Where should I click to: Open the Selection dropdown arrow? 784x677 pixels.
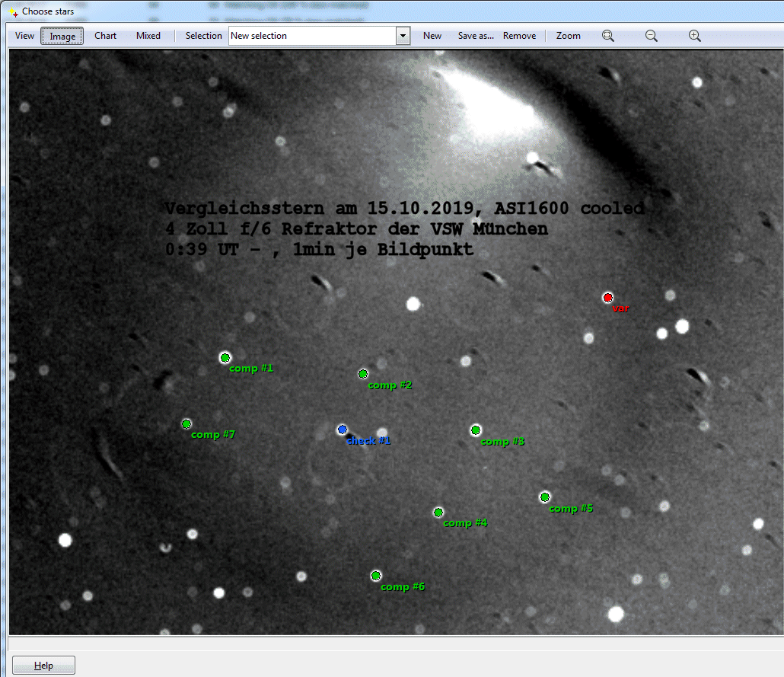pos(403,36)
